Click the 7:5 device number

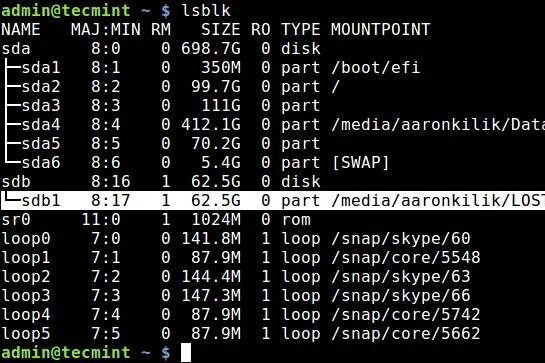[106, 334]
